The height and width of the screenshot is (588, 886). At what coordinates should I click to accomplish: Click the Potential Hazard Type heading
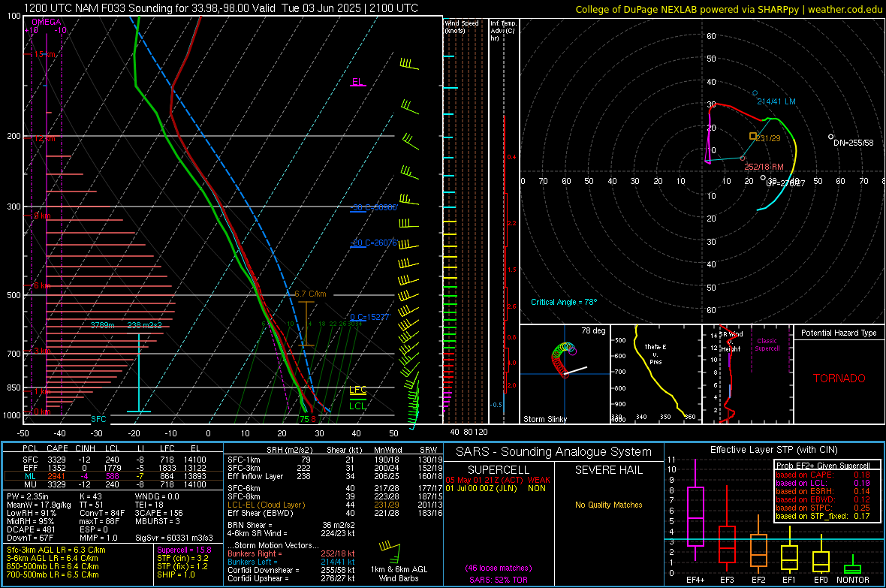point(839,333)
